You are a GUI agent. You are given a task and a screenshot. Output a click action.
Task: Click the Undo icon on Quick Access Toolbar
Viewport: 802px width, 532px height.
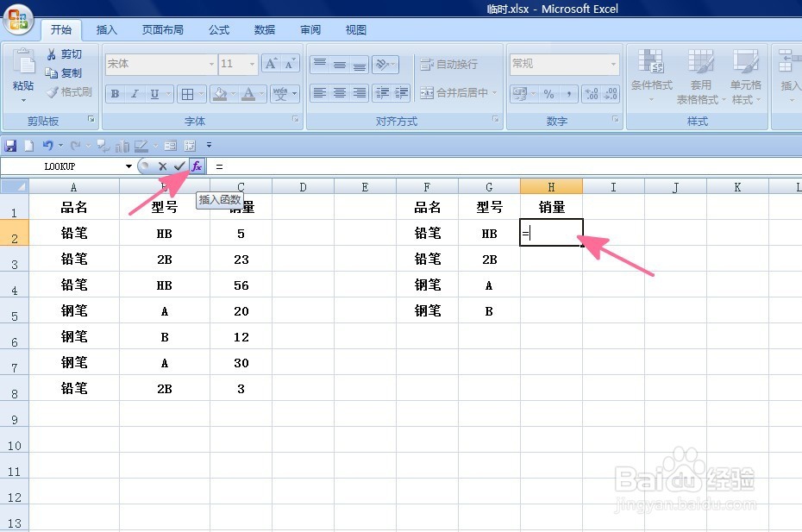[49, 145]
